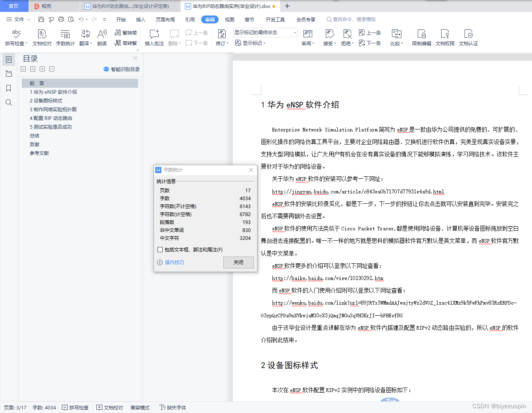Click the 朗读 read aloud icon
532x413 pixels.
[x=102, y=38]
